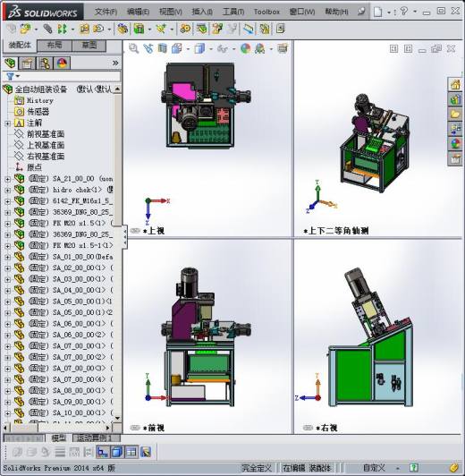
Task: Click the Exploded View icon
Action: point(217,30)
